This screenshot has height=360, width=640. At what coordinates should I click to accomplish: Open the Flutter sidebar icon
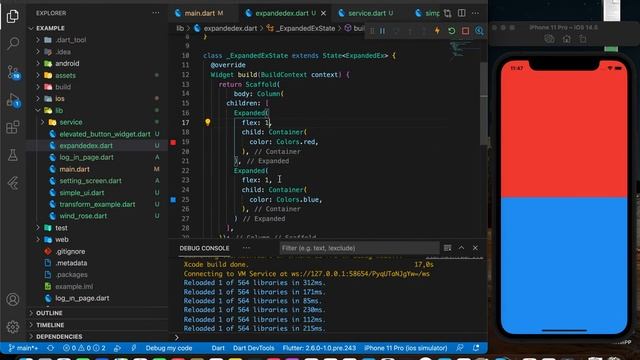13,183
